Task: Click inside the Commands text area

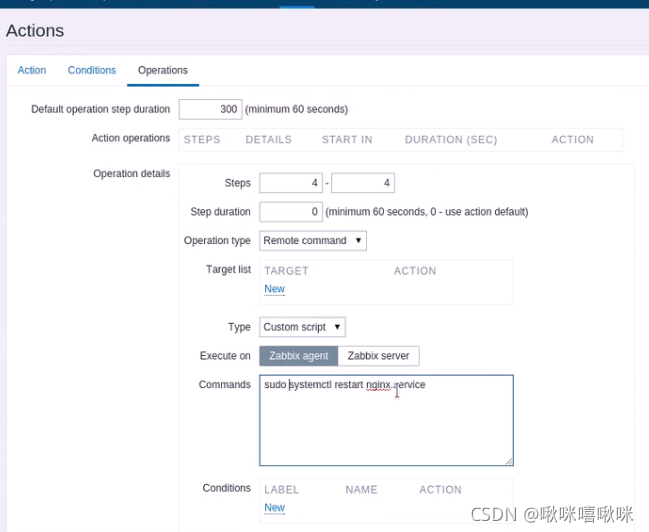Action: pos(386,420)
